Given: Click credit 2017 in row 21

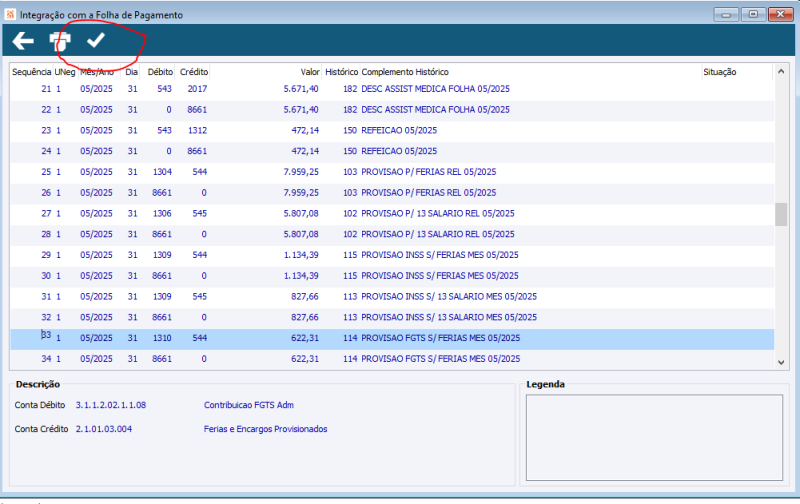Looking at the screenshot, I should click(197, 89).
